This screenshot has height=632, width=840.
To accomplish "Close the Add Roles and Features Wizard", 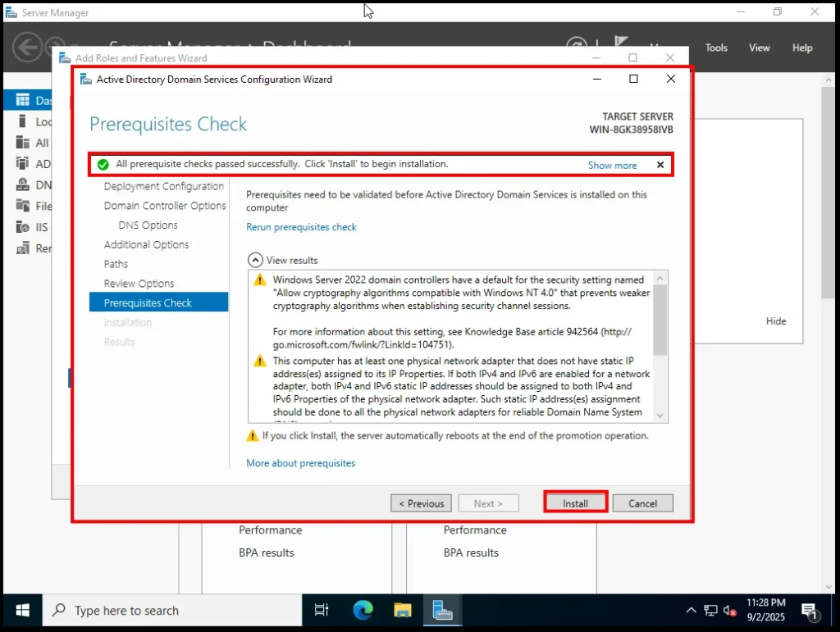I will 669,58.
